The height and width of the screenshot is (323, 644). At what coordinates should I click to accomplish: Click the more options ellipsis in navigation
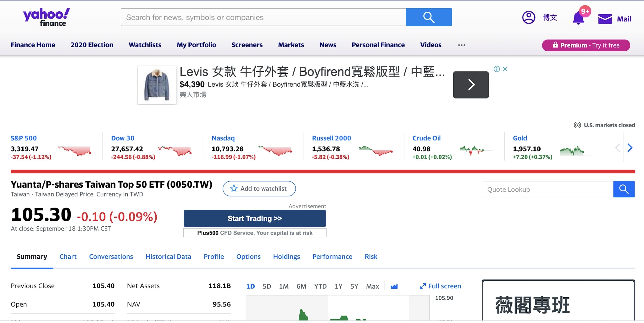tap(462, 45)
